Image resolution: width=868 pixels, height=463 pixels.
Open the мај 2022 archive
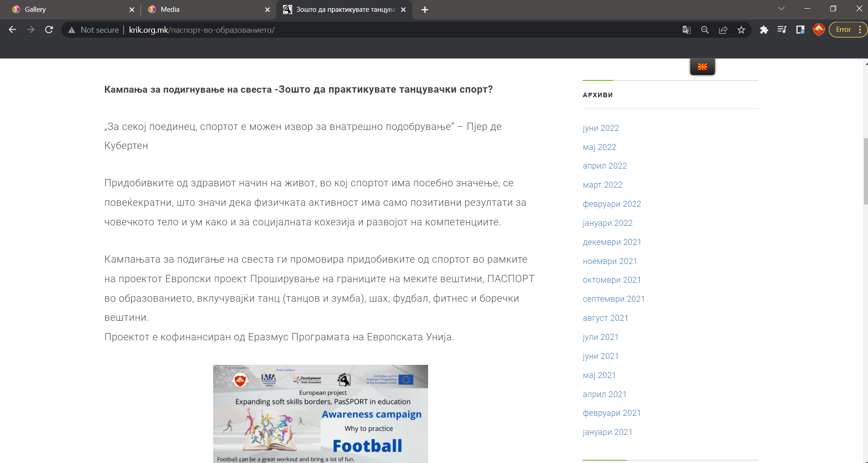click(599, 147)
